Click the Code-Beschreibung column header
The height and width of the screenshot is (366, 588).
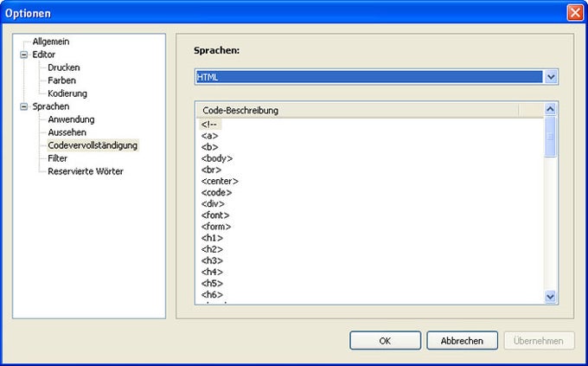pos(357,110)
